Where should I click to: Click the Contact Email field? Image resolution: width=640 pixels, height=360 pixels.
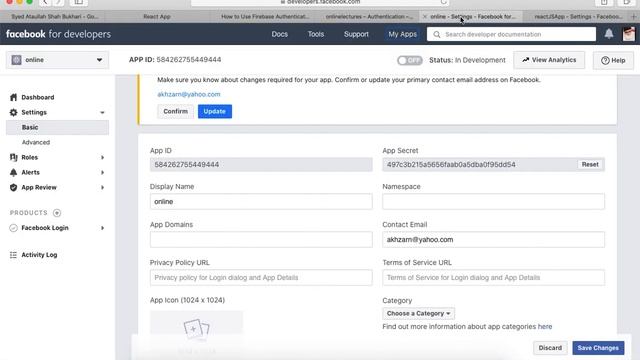[x=493, y=240]
